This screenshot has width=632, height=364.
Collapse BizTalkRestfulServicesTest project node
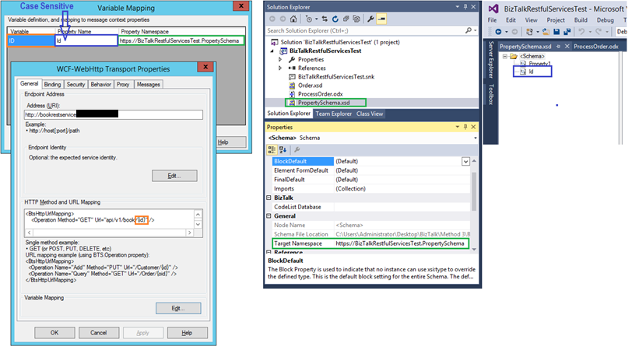(x=272, y=51)
